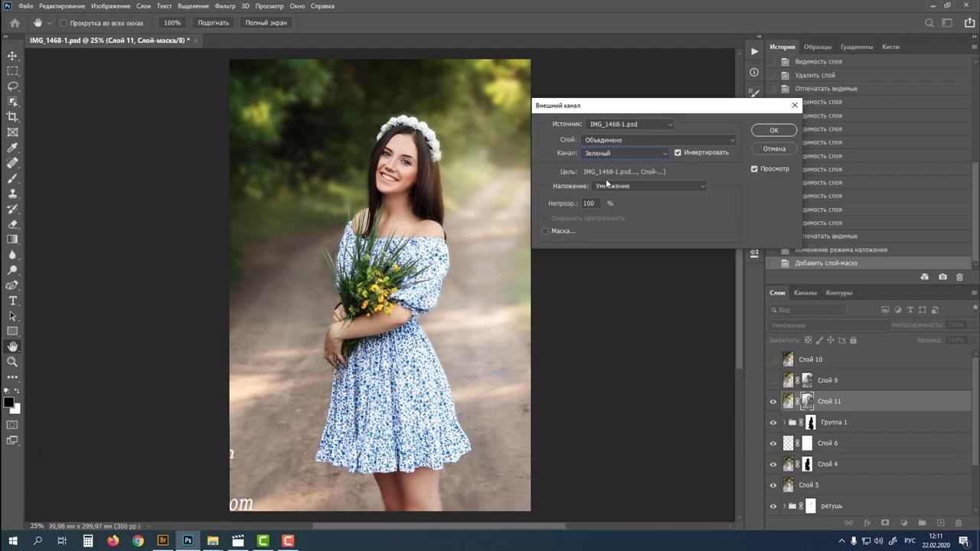Open the layer filter Вид dropdown
Viewport: 980px width, 551px height.
[x=808, y=310]
